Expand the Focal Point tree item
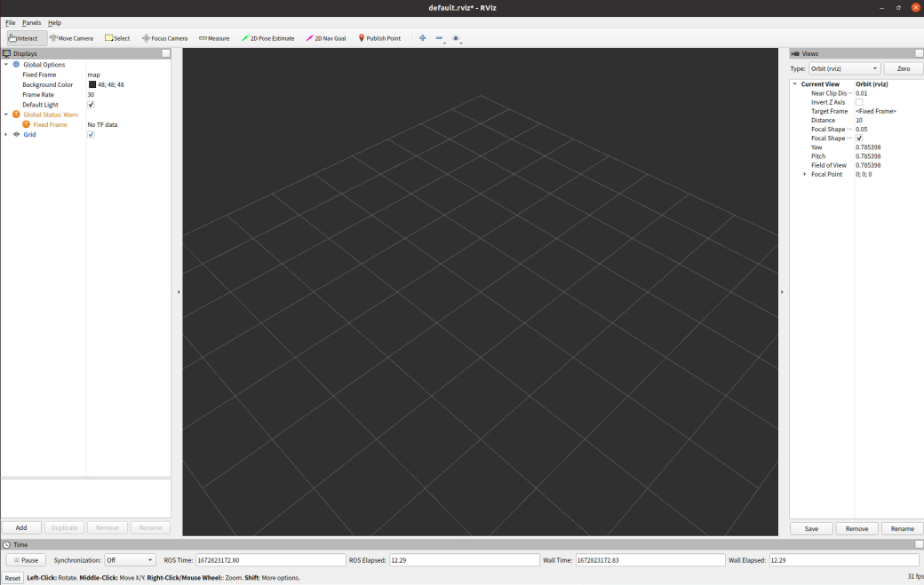This screenshot has width=924, height=585. 805,174
